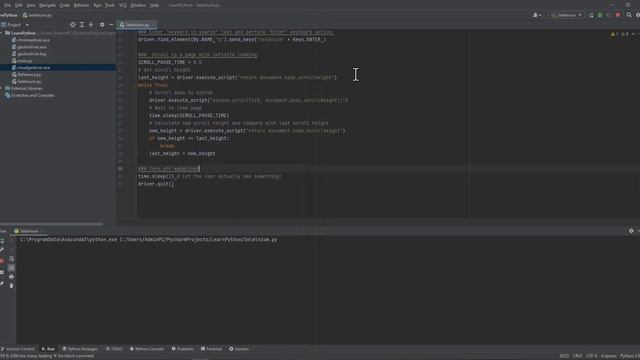
Task: Click the print icon in Run console
Action: (x=11, y=277)
